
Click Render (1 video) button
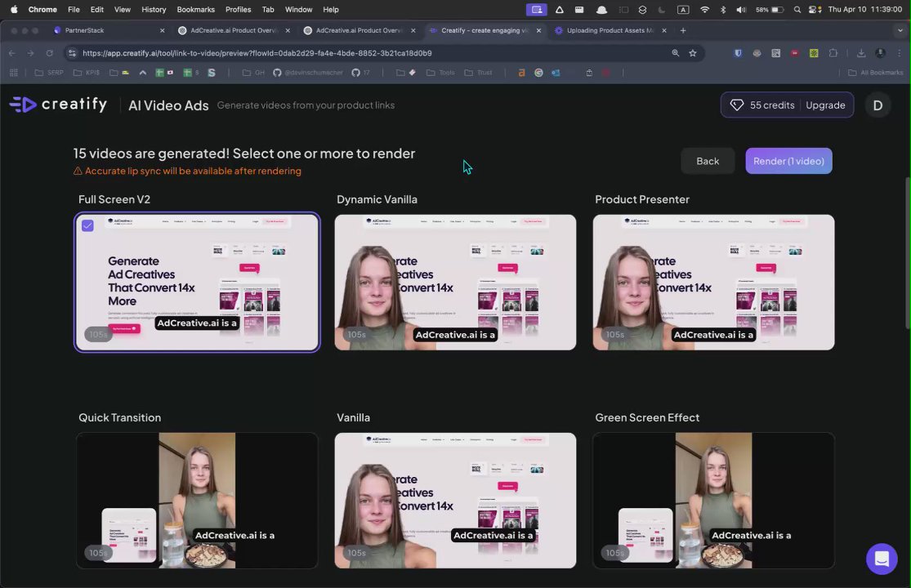788,161
